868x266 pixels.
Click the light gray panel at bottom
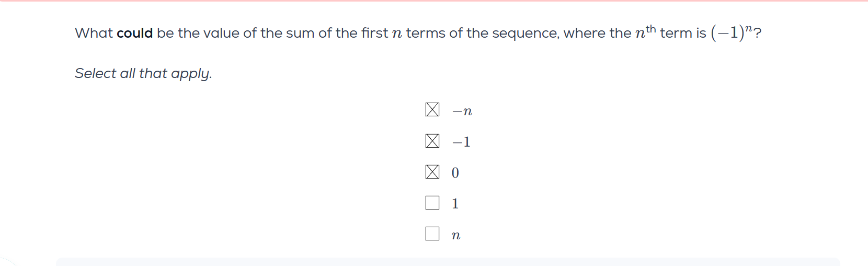click(x=448, y=261)
